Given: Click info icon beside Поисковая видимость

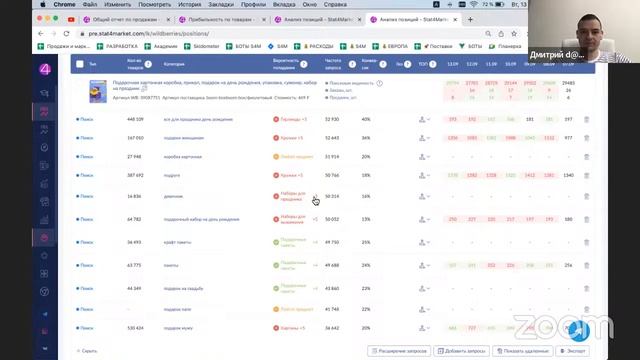Looking at the screenshot, I should click(380, 83).
